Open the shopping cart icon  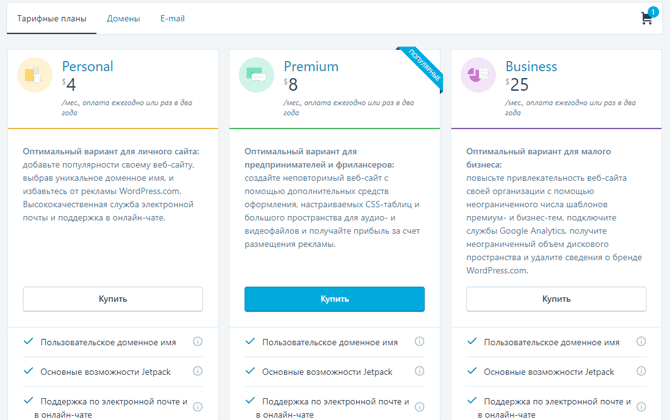[x=647, y=18]
